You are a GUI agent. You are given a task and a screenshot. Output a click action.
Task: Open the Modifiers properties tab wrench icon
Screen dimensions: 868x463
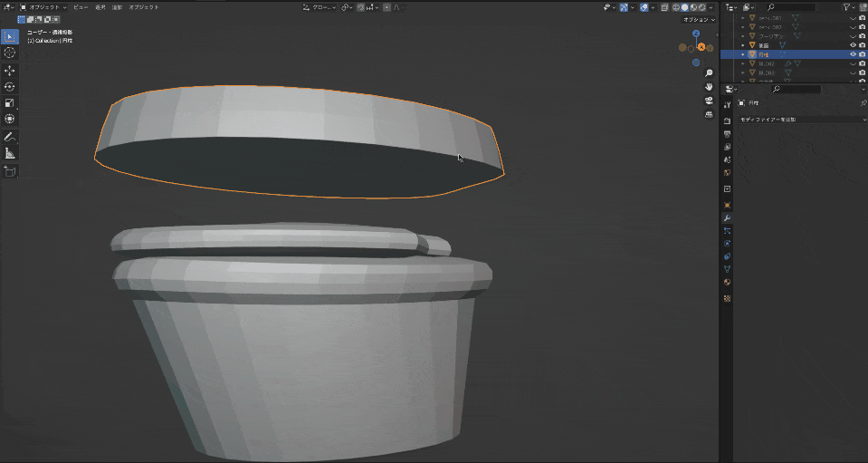coord(727,218)
